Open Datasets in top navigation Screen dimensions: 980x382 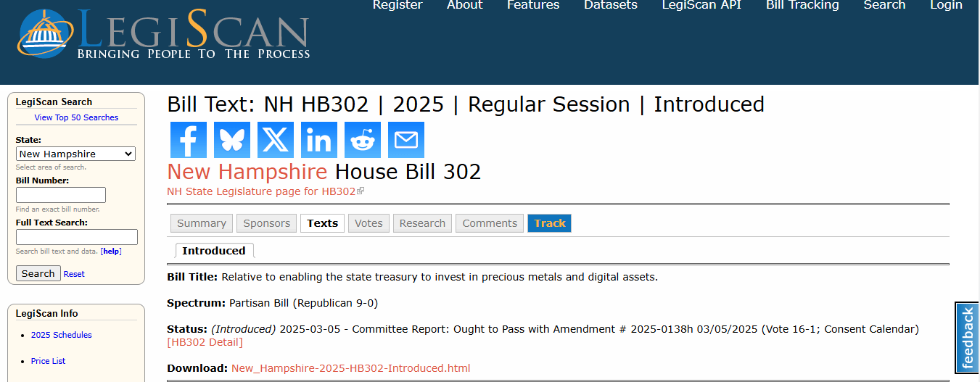(611, 5)
